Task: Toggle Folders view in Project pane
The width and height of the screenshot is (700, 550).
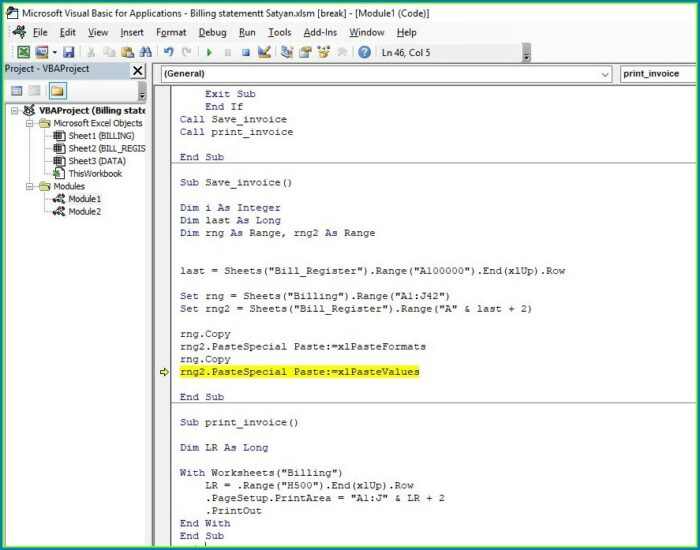Action: pyautogui.click(x=58, y=91)
